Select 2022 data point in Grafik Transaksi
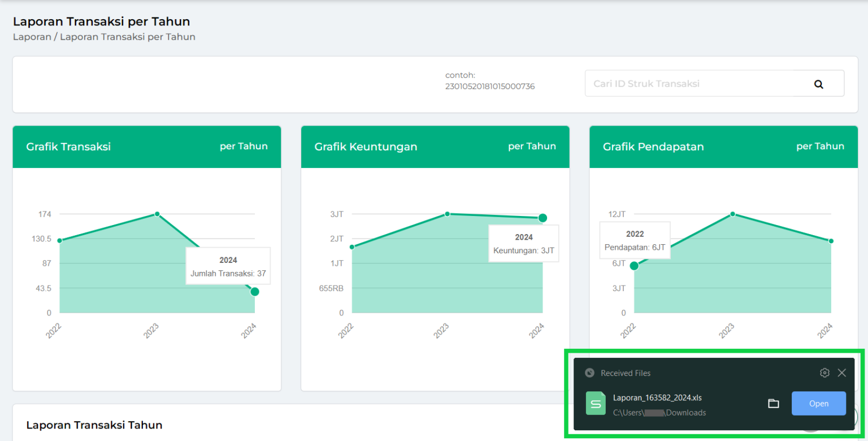 click(x=59, y=240)
